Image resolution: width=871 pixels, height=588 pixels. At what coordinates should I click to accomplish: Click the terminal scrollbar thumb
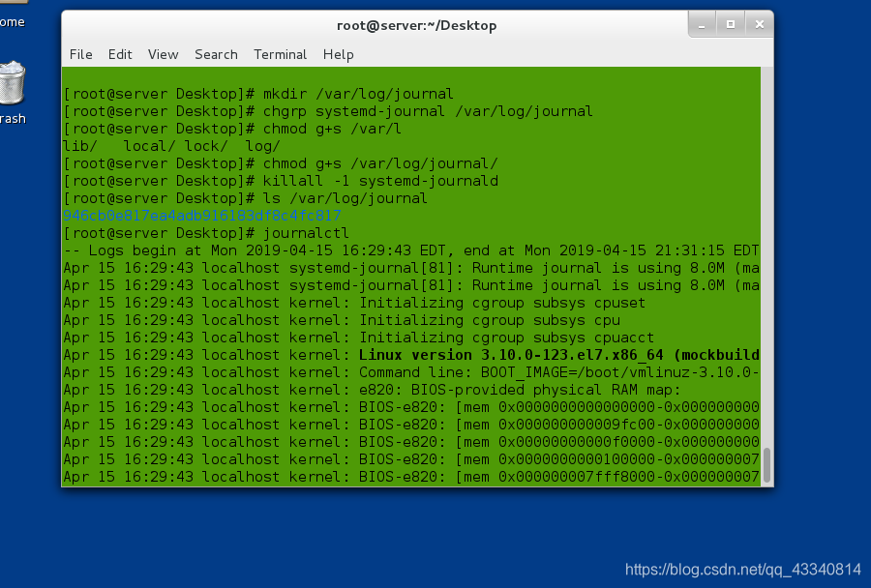(766, 465)
